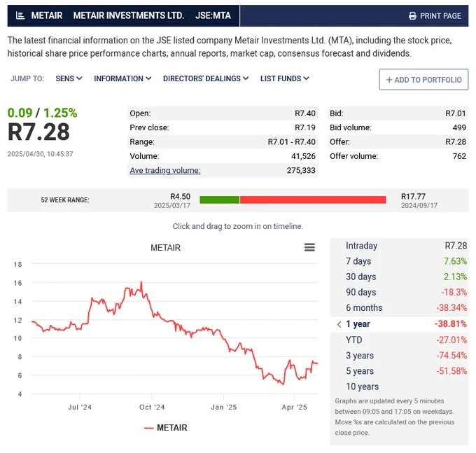Click the printer icon in header
Image resolution: width=476 pixels, height=453 pixels.
(x=412, y=16)
